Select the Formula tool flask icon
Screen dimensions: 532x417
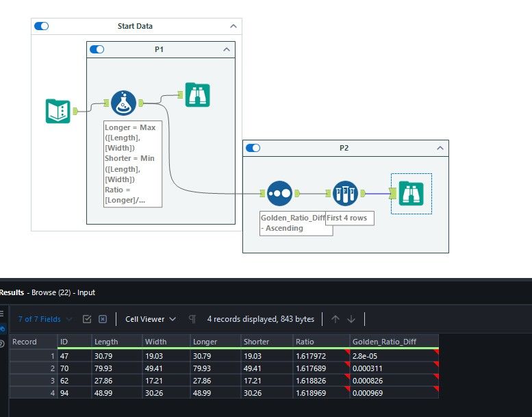point(123,103)
